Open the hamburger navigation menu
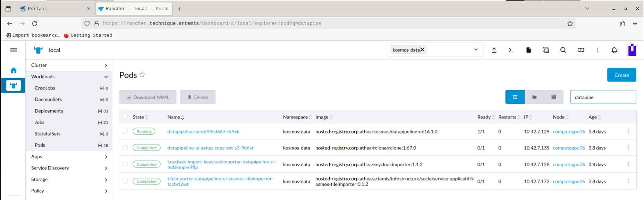The image size is (644, 200). tap(14, 50)
